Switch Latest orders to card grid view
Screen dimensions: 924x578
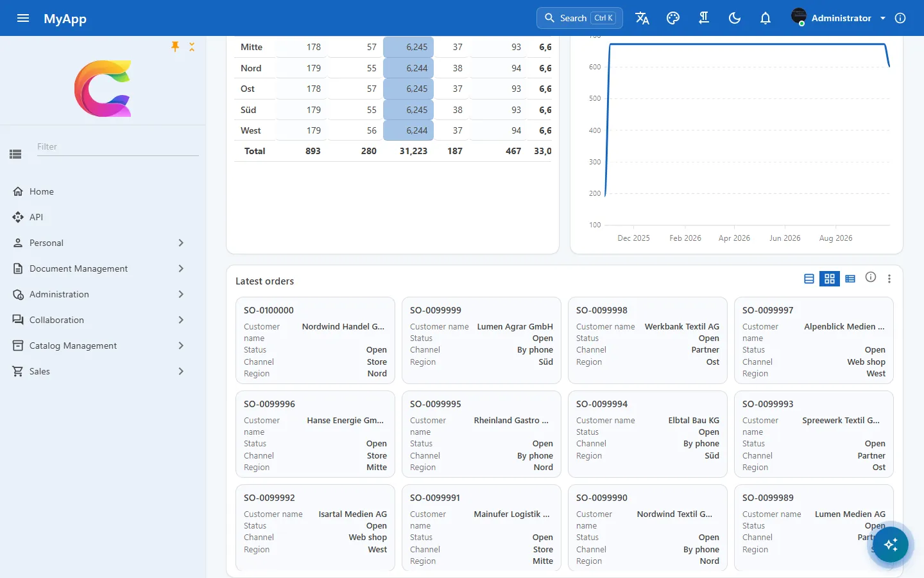pyautogui.click(x=830, y=279)
